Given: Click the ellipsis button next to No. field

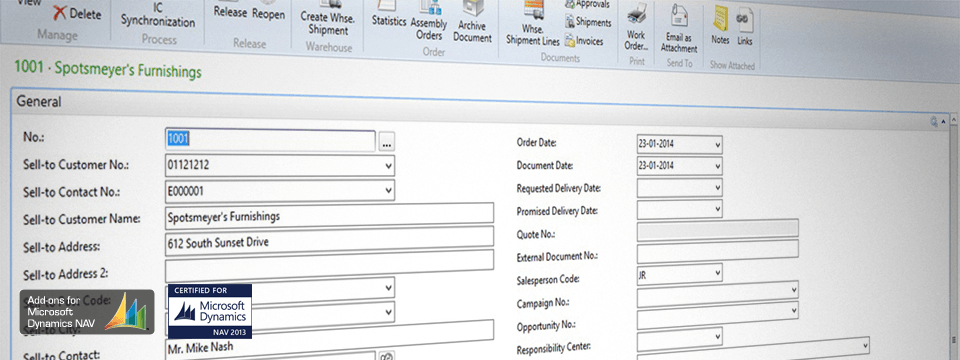Looking at the screenshot, I should pyautogui.click(x=386, y=143).
